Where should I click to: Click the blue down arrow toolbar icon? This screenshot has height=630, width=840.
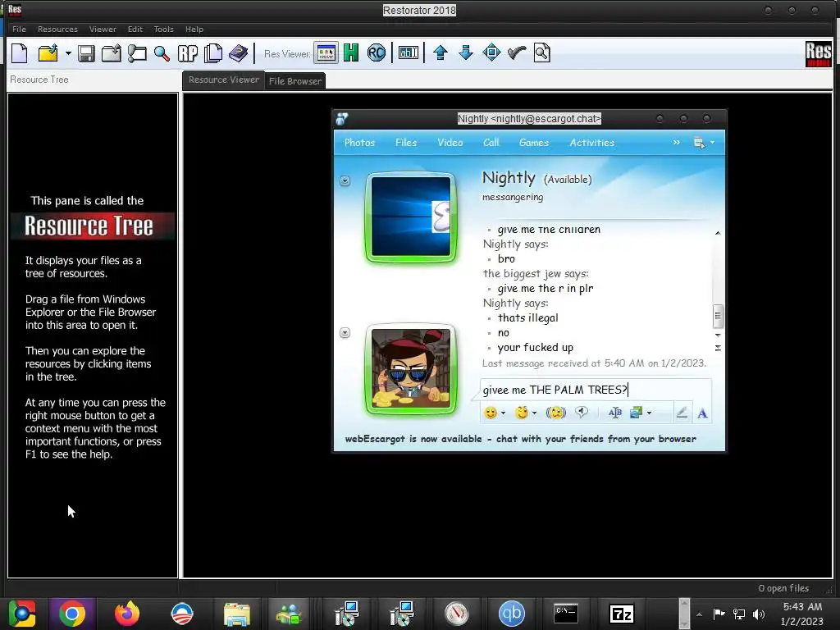point(466,52)
